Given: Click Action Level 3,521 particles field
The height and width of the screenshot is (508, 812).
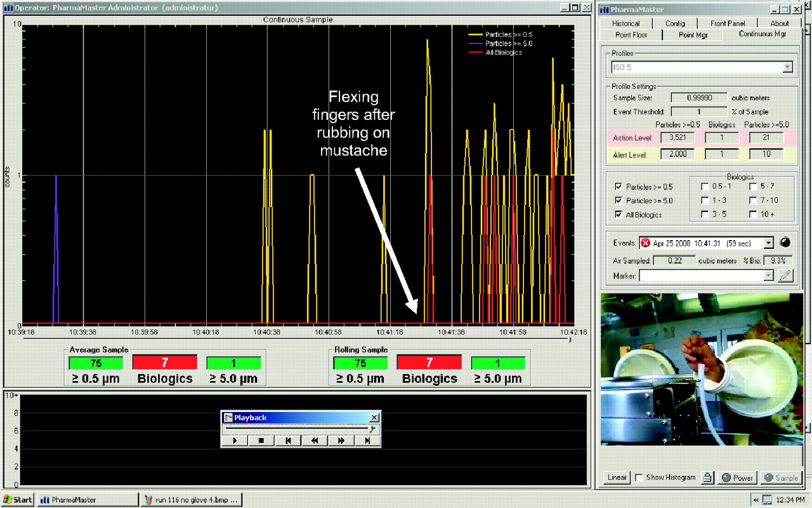Looking at the screenshot, I should (x=677, y=137).
